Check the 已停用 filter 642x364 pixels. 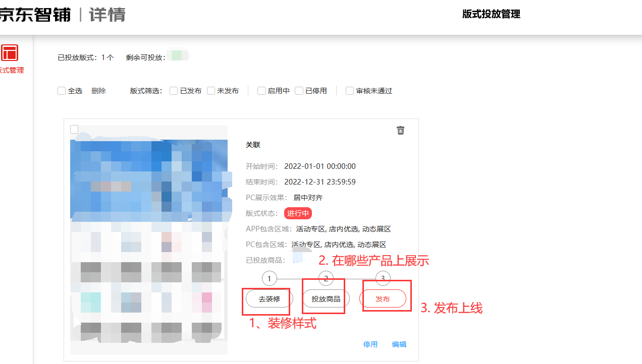(x=299, y=91)
